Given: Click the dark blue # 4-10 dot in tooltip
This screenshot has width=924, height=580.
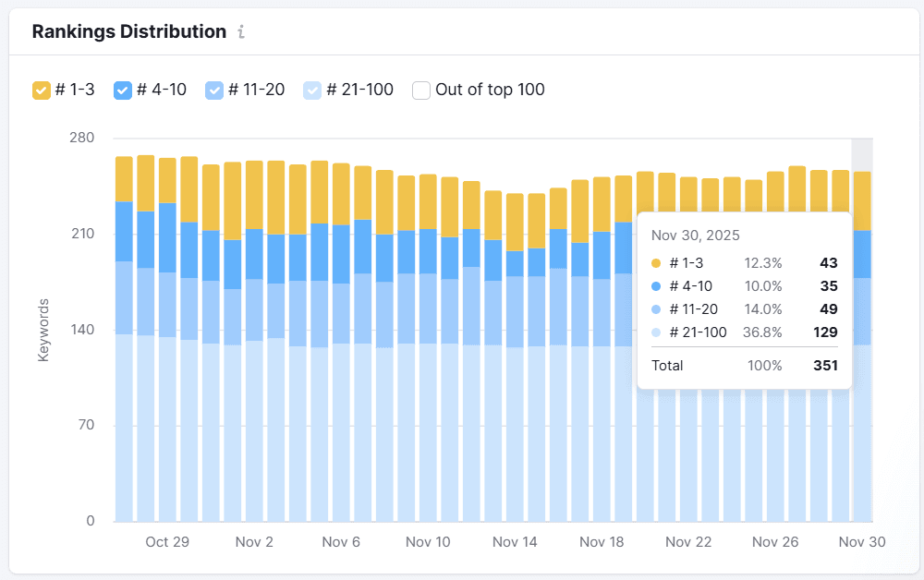Looking at the screenshot, I should click(656, 286).
